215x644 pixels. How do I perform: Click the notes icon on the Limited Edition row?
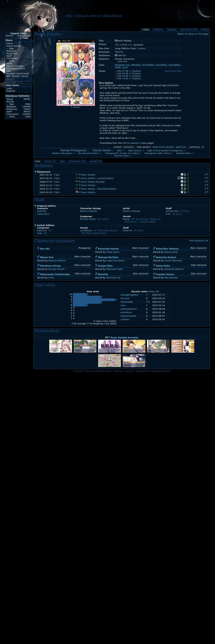tap(179, 178)
